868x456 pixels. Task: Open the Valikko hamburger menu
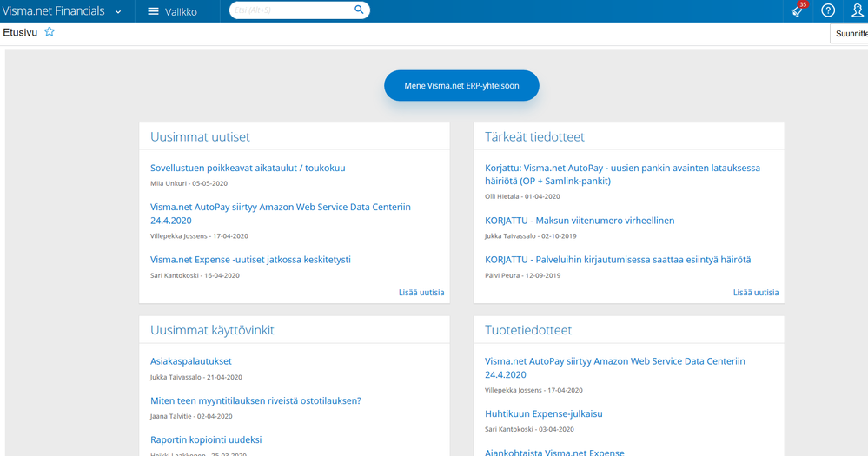click(172, 11)
